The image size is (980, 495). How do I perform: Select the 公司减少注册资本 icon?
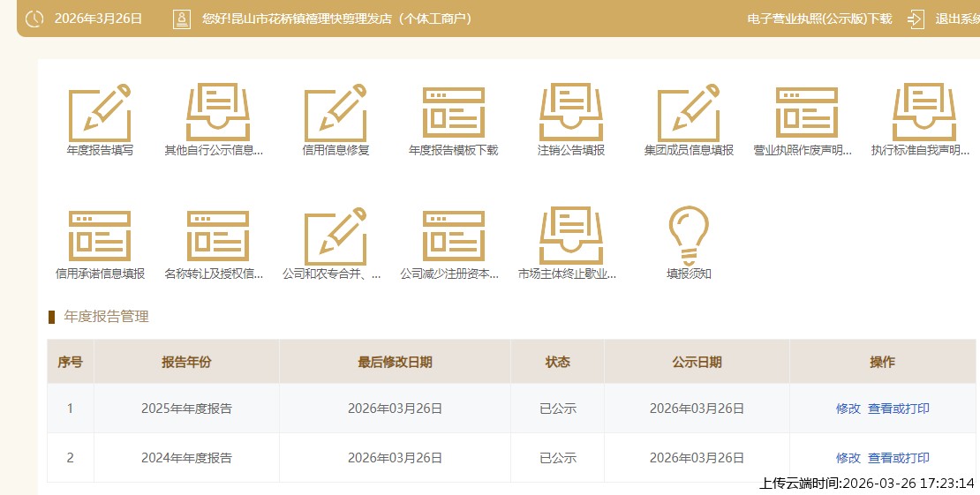point(453,236)
